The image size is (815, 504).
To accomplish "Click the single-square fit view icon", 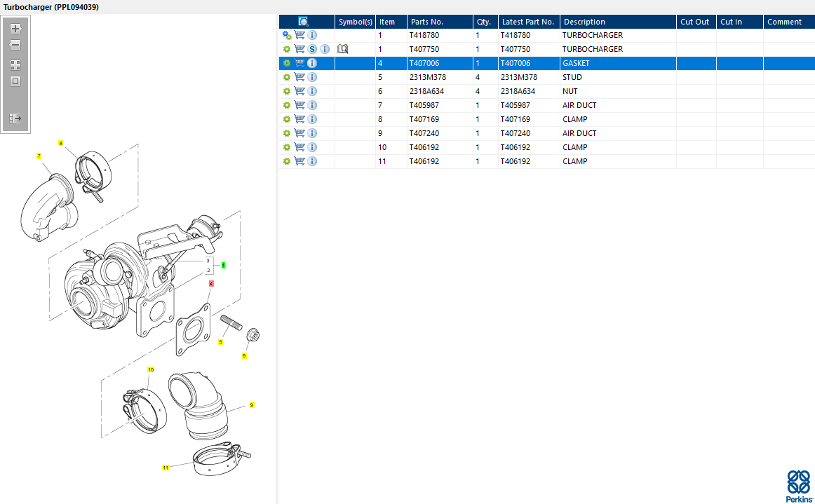I will tap(15, 81).
